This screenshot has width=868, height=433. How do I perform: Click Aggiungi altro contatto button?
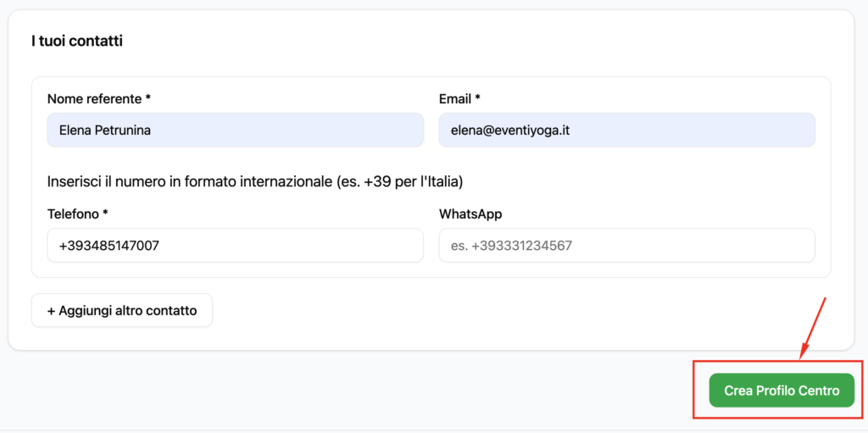tap(122, 310)
